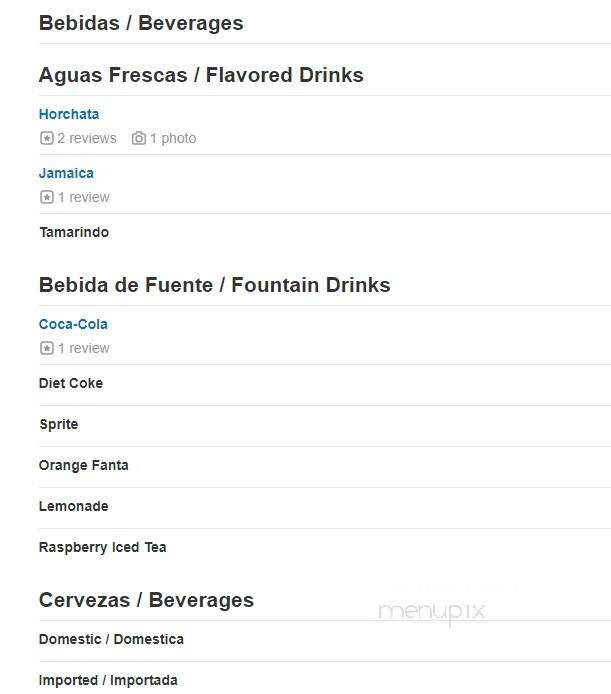Click the star review icon under Coca-Cola
This screenshot has height=694, width=611.
[46, 348]
